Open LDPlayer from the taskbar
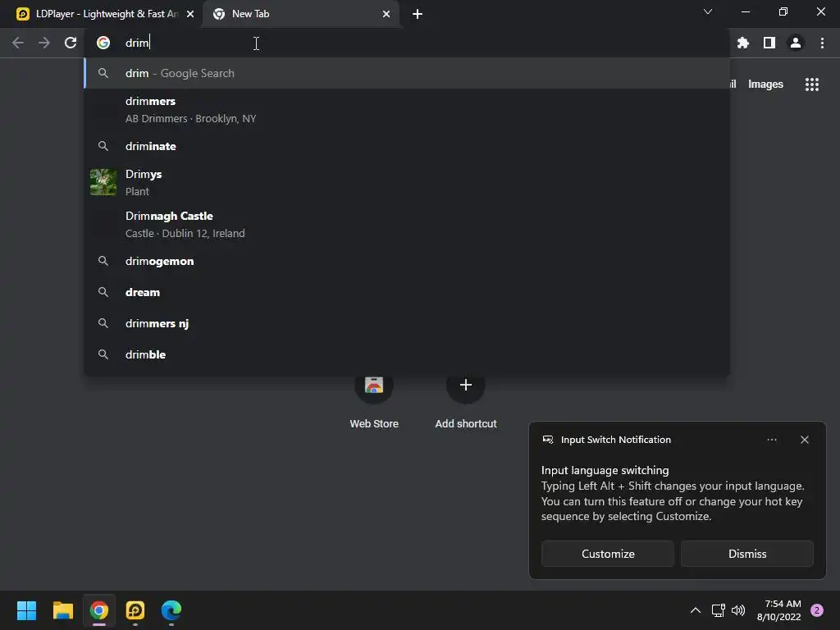840x630 pixels. [135, 610]
